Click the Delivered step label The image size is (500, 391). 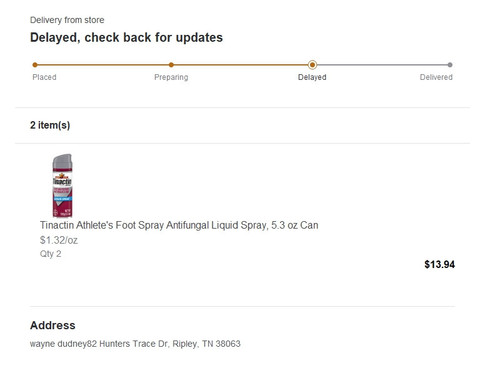click(x=436, y=77)
